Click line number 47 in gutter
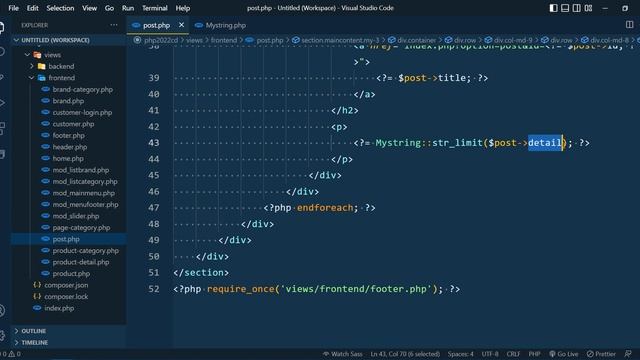The height and width of the screenshot is (360, 640). [154, 208]
